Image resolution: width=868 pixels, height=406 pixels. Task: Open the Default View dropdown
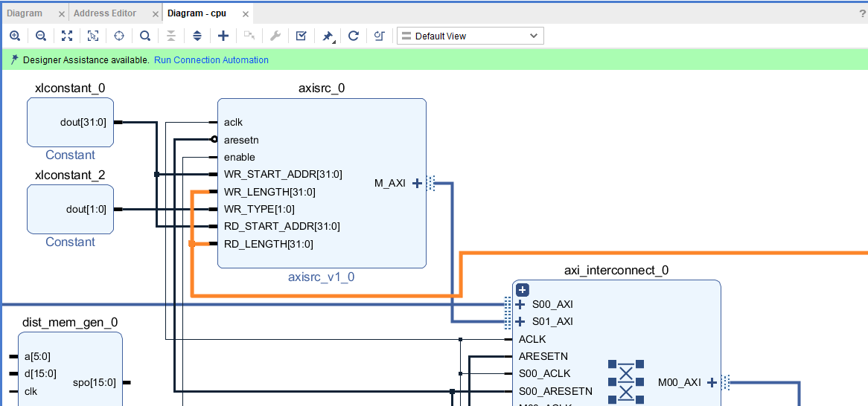[470, 36]
